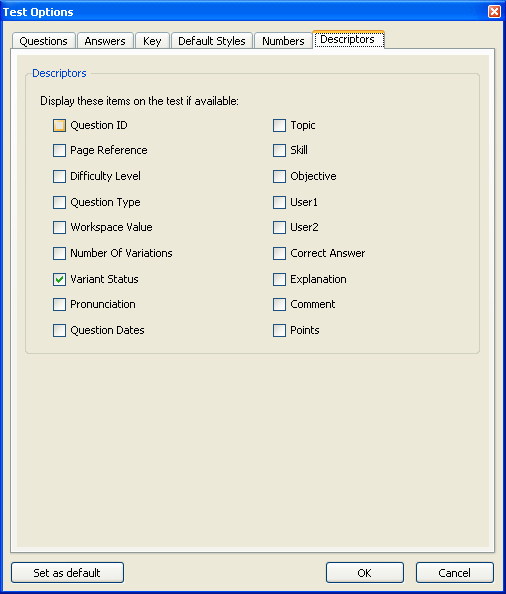Enable the Topic descriptor checkbox
506x594 pixels.
click(x=280, y=125)
